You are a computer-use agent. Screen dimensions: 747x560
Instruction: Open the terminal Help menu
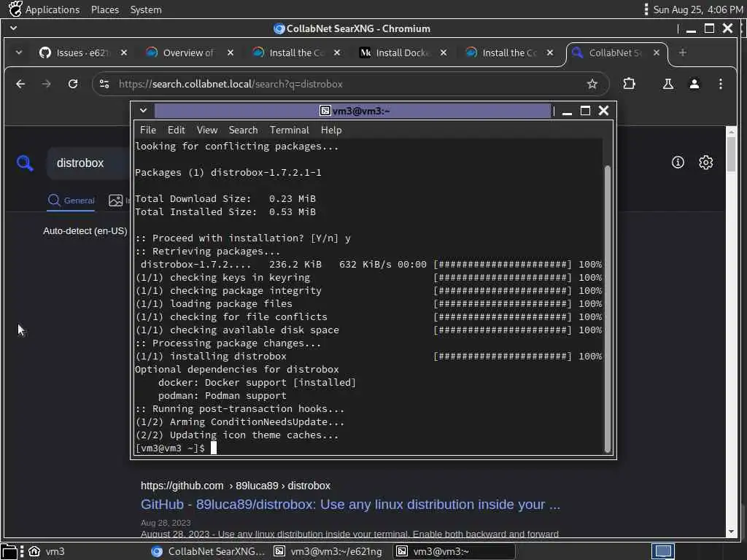(331, 130)
